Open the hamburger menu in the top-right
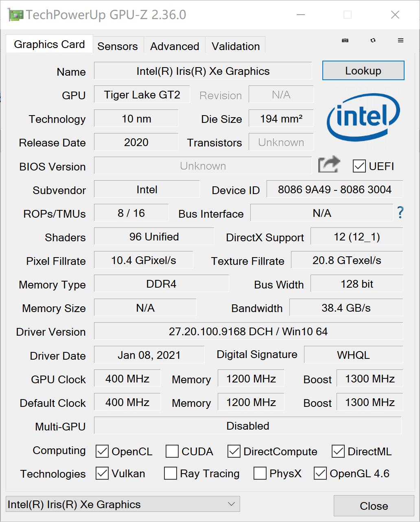 point(400,40)
